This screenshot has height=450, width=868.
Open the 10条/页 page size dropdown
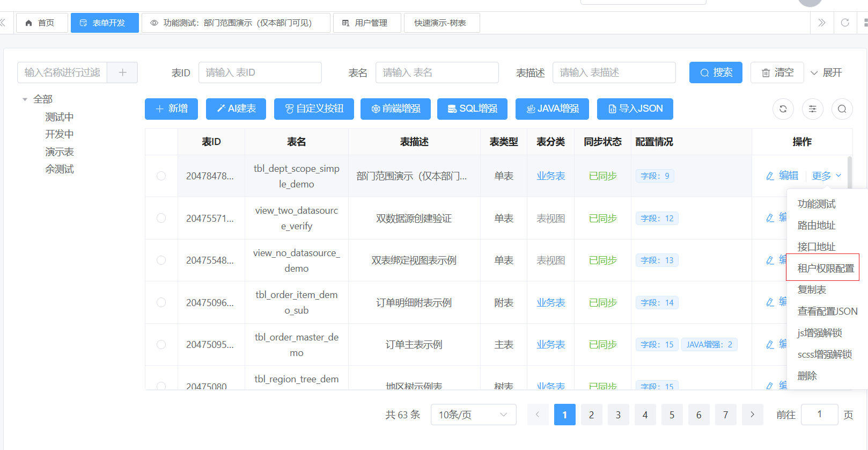coord(473,415)
